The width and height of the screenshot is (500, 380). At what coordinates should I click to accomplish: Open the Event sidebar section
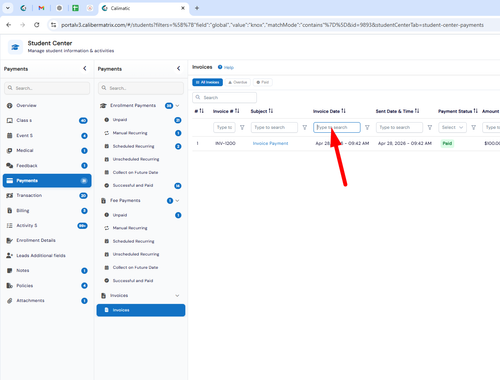tap(47, 136)
